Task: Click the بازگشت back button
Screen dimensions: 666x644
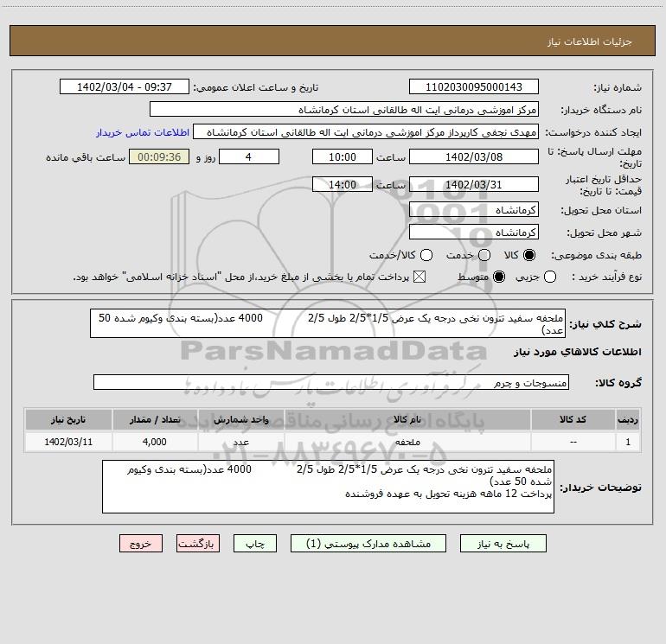Action: coord(198,544)
